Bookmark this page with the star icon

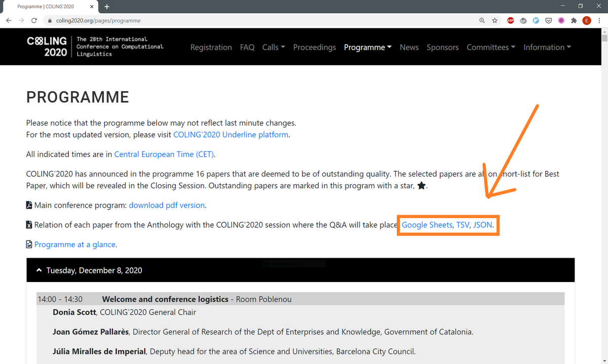point(495,21)
